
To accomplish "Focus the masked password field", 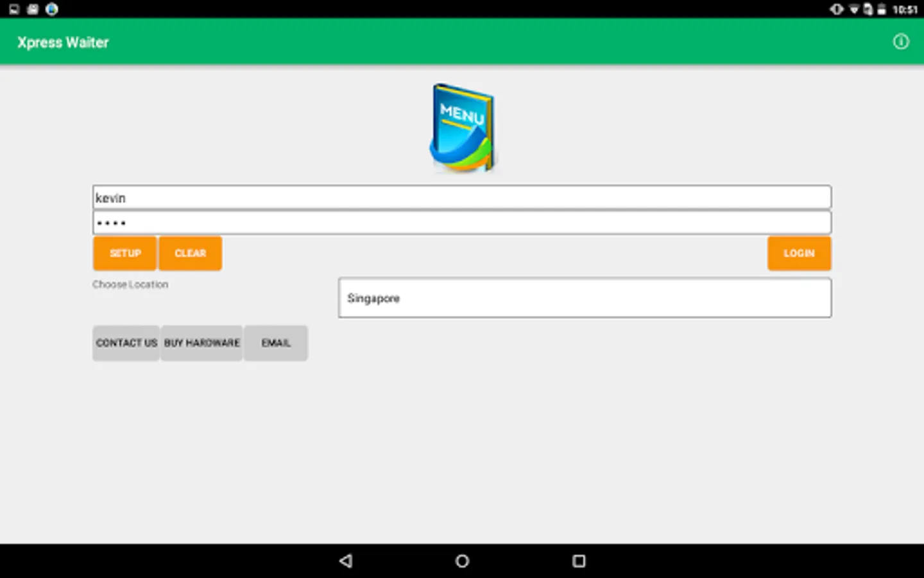I will 462,223.
